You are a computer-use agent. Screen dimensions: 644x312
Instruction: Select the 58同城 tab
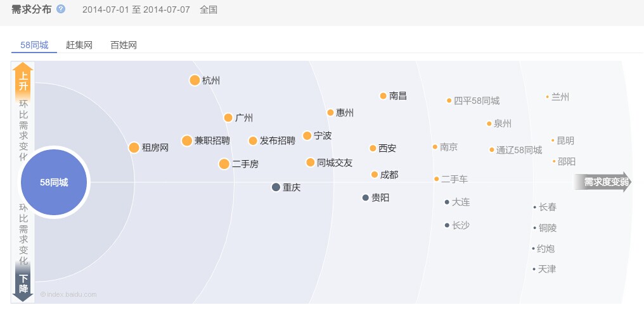click(x=34, y=45)
